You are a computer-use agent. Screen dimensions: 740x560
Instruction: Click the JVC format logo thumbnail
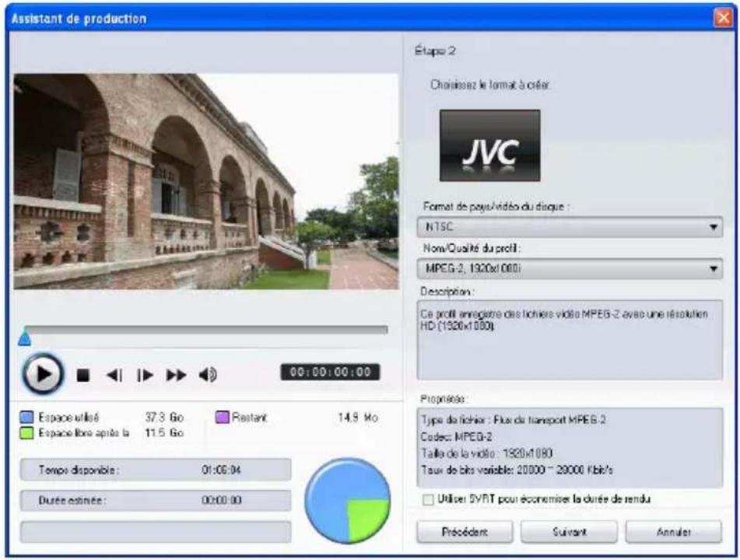tap(490, 145)
